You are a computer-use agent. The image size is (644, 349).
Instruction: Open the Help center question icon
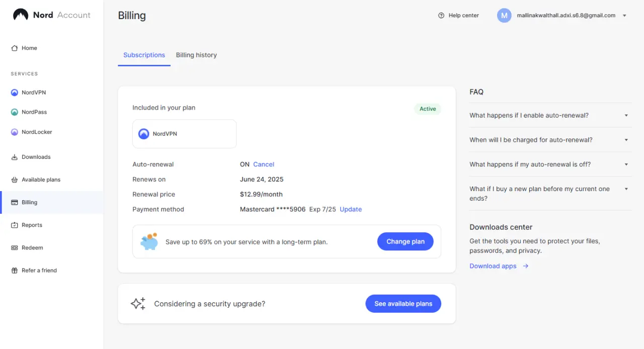pyautogui.click(x=441, y=16)
